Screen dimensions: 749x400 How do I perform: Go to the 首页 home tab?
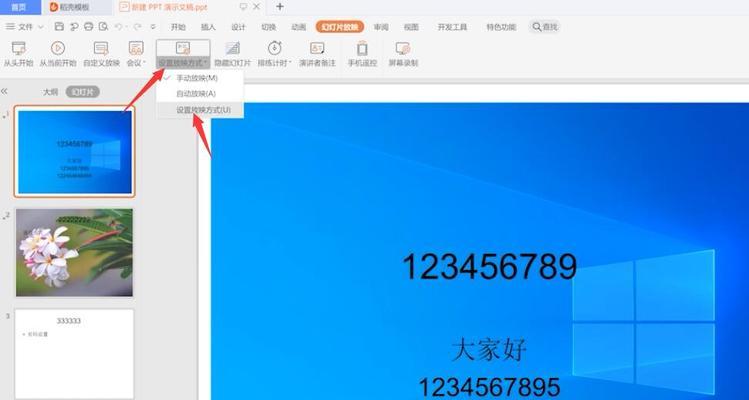pos(18,7)
